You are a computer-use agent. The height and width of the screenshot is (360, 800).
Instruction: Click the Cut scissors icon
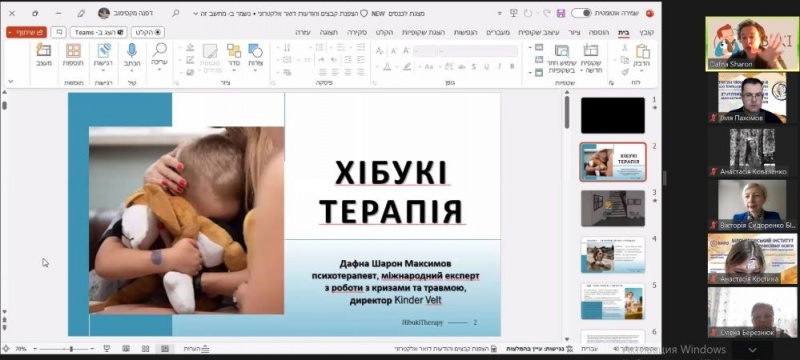pos(624,48)
